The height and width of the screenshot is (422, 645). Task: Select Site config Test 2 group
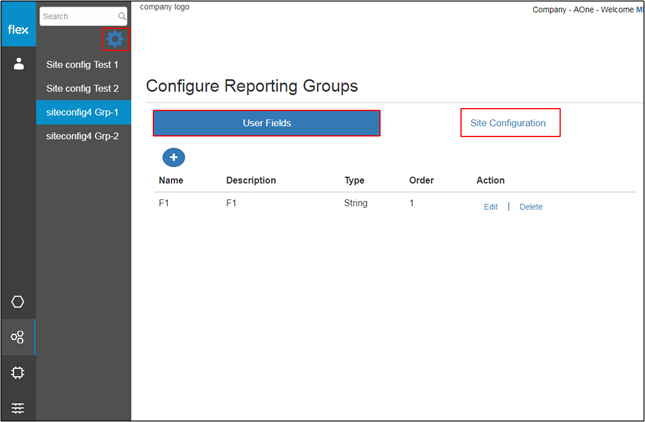pyautogui.click(x=84, y=88)
